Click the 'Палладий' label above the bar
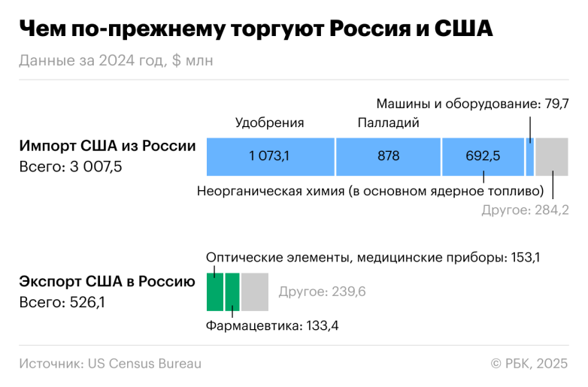The height and width of the screenshot is (387, 588). coord(388,122)
